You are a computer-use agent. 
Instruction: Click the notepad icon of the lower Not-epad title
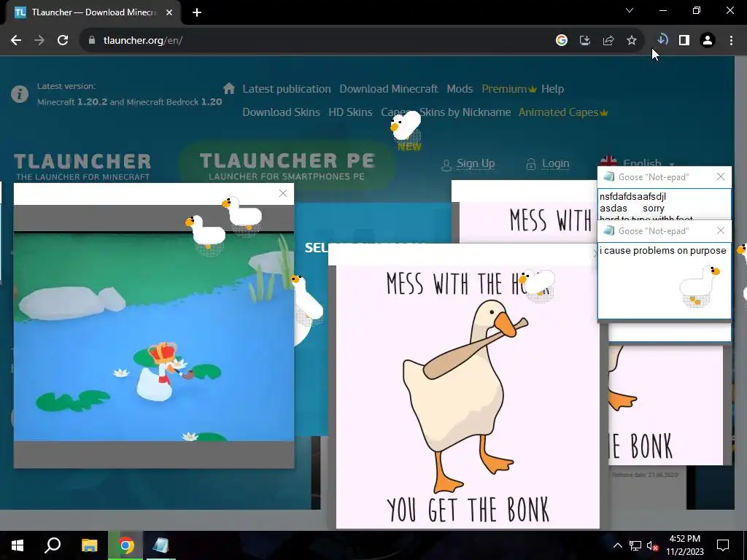pyautogui.click(x=608, y=231)
